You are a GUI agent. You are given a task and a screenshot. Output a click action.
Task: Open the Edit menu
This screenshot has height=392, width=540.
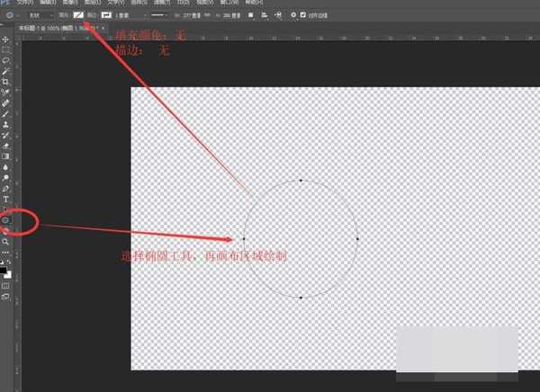coord(45,3)
